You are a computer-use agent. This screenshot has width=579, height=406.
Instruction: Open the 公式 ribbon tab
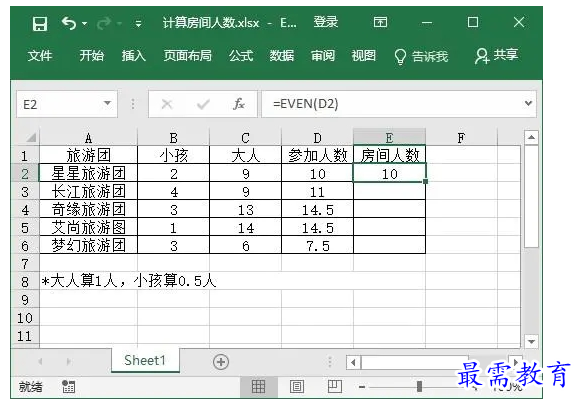tap(241, 56)
